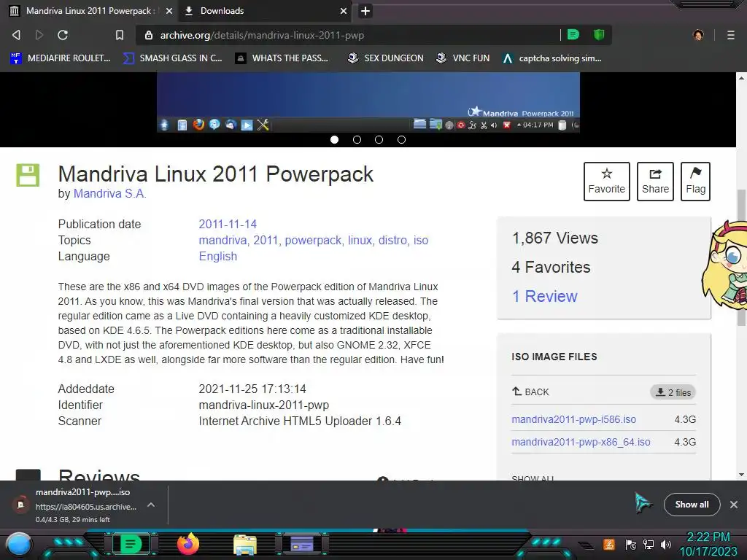Open the VNC FUN bookmark
This screenshot has height=560, width=747.
point(463,58)
